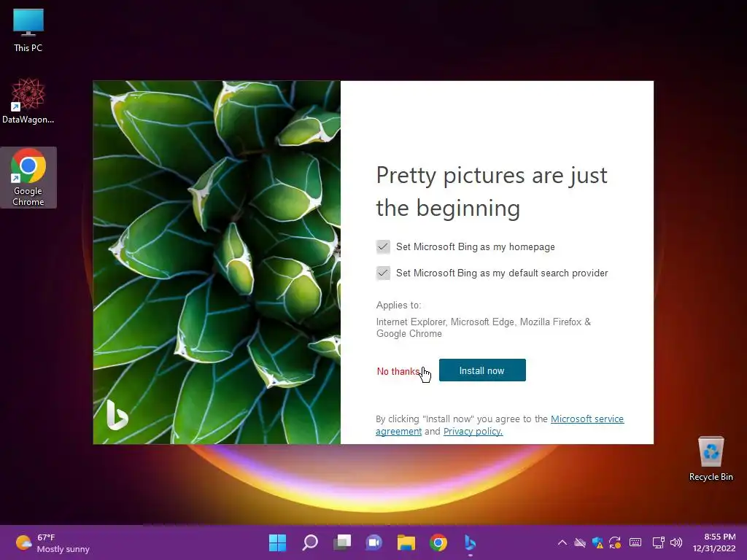Image resolution: width=747 pixels, height=560 pixels.
Task: Select the DataWagon desktop shortcut
Action: pos(28,101)
